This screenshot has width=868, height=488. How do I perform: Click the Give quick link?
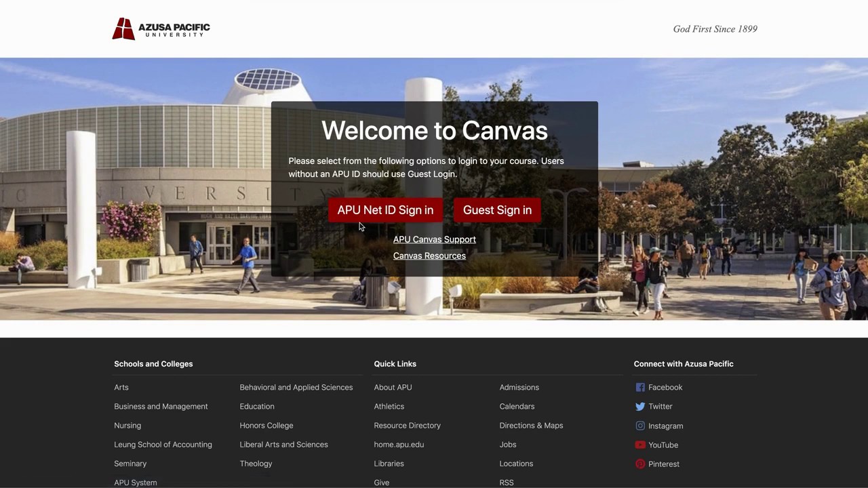(x=382, y=483)
